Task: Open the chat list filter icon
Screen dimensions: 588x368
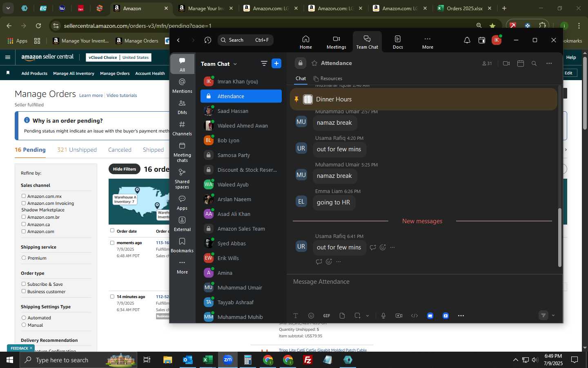Action: (264, 63)
